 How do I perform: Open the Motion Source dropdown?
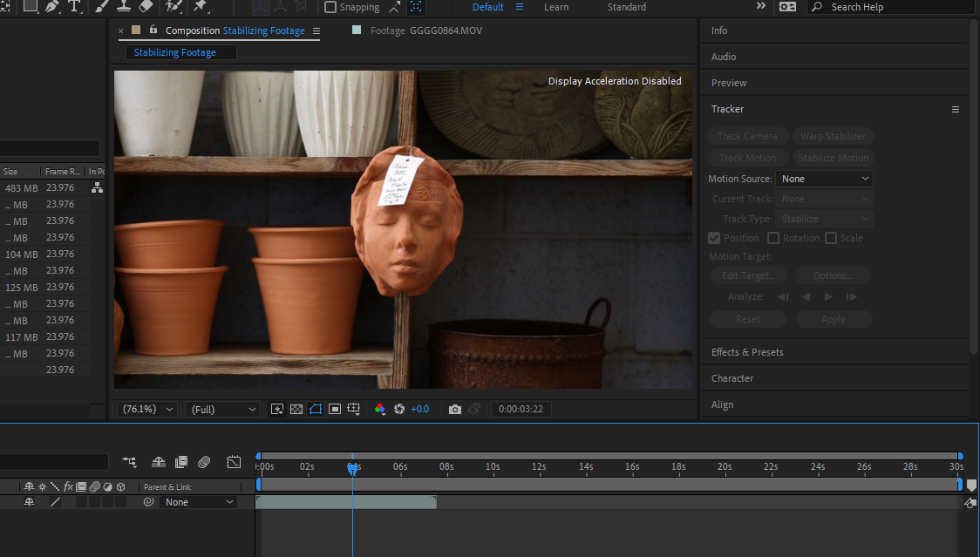(x=824, y=179)
